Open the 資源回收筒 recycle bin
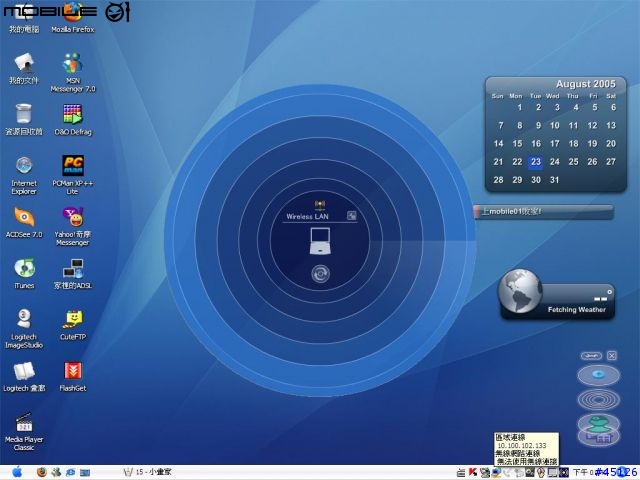Image resolution: width=640 pixels, height=480 pixels. point(24,120)
